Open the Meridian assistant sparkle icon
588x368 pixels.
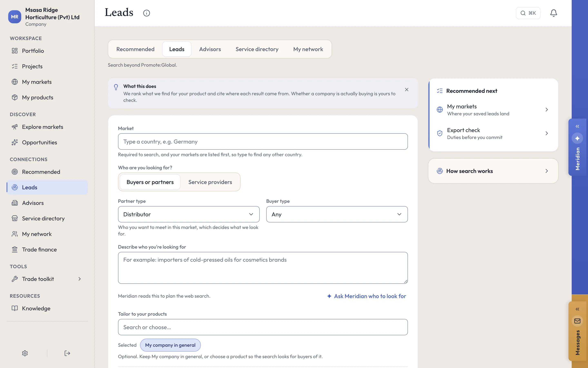(577, 138)
